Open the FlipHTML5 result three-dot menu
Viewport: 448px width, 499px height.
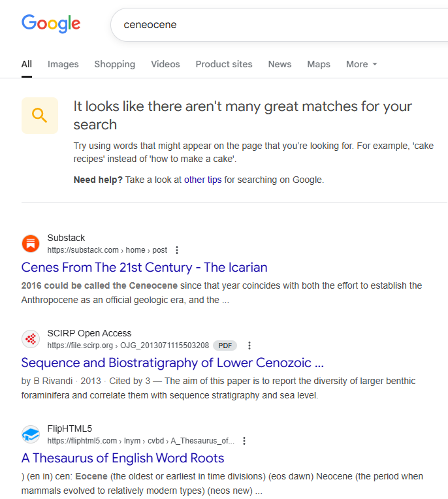pos(244,441)
